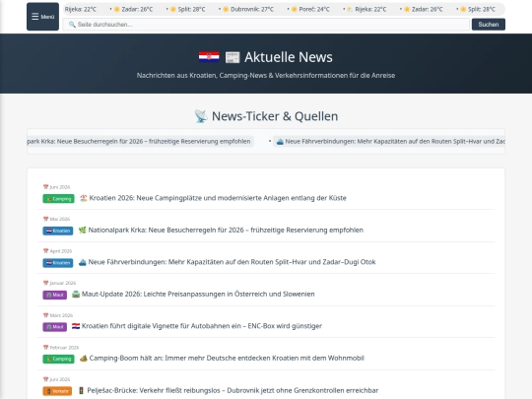Open ticker item Neue Fährverbindungen
Screen dimensions: 532x399
390,142
